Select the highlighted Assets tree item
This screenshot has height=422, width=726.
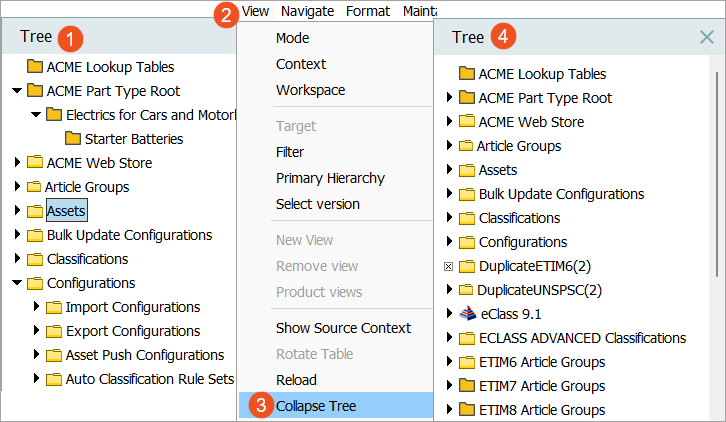click(x=67, y=211)
